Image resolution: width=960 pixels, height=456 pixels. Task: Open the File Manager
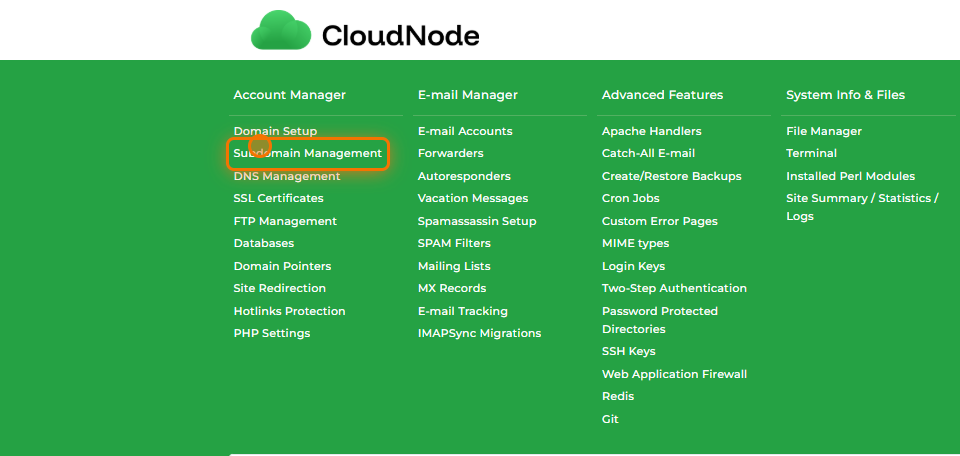tap(824, 131)
